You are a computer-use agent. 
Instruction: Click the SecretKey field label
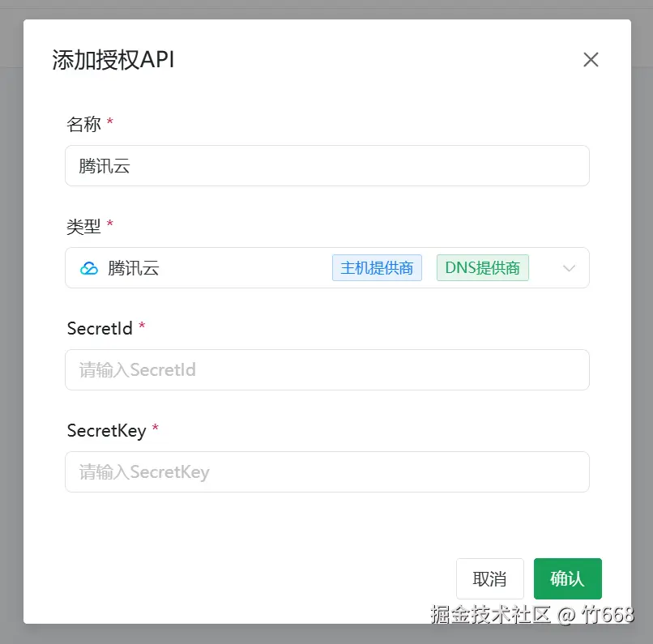[106, 430]
